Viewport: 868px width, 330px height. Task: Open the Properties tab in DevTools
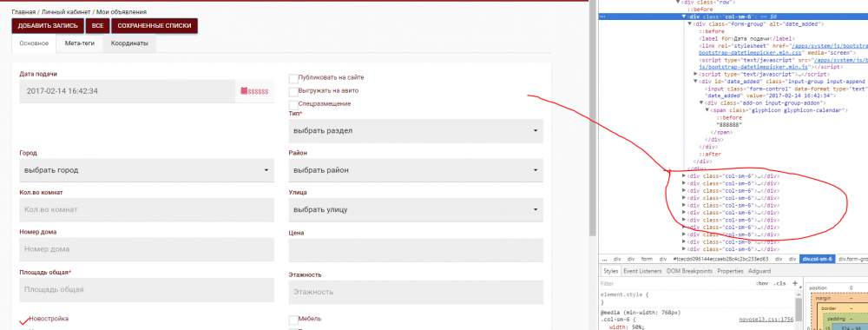pos(730,271)
